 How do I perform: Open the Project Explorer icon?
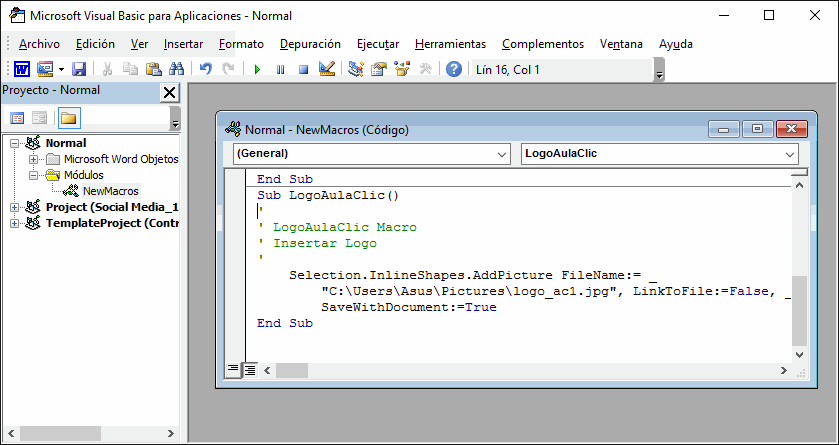(x=355, y=69)
